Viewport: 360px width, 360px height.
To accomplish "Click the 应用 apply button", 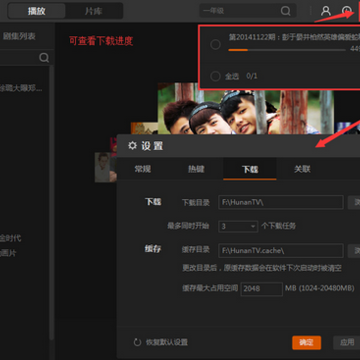I will point(347,342).
